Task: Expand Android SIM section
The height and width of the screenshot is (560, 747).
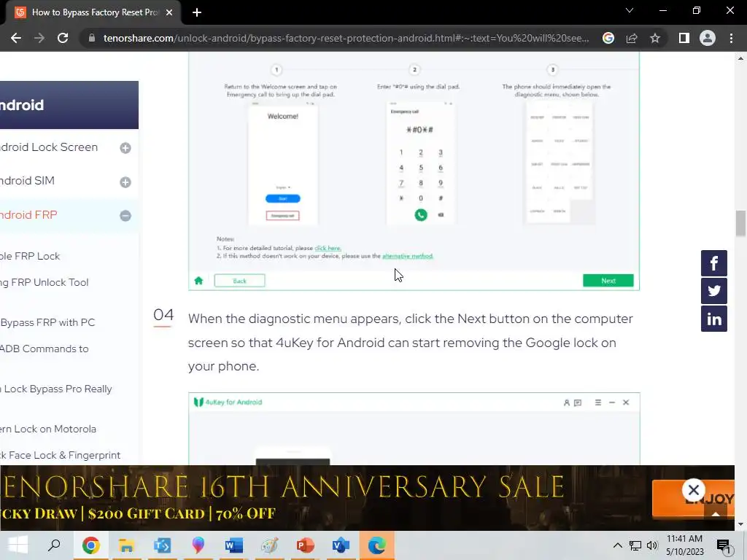Action: [x=125, y=182]
